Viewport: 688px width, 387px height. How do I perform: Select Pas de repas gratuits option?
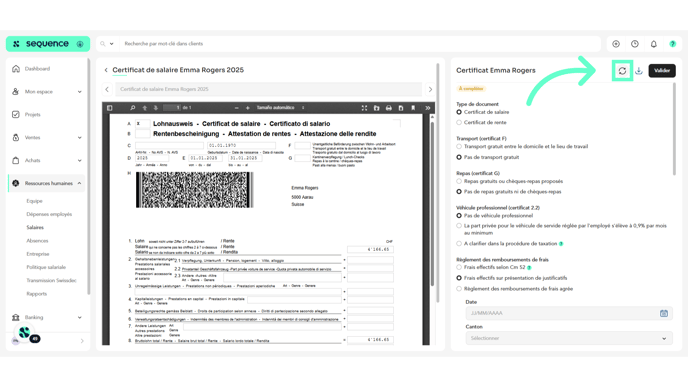[459, 192]
